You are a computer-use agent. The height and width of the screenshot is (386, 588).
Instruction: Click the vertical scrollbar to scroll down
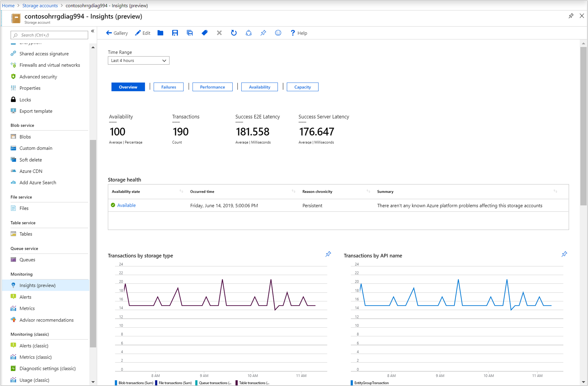point(584,302)
